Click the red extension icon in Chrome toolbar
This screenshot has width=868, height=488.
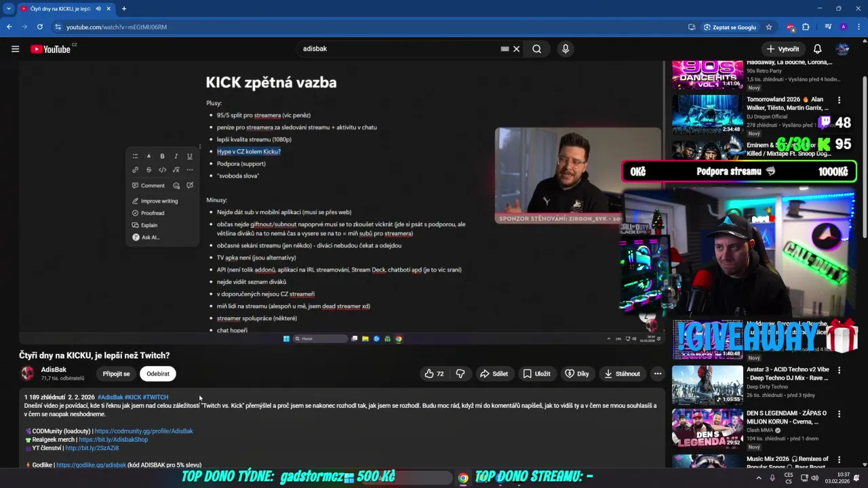(791, 27)
